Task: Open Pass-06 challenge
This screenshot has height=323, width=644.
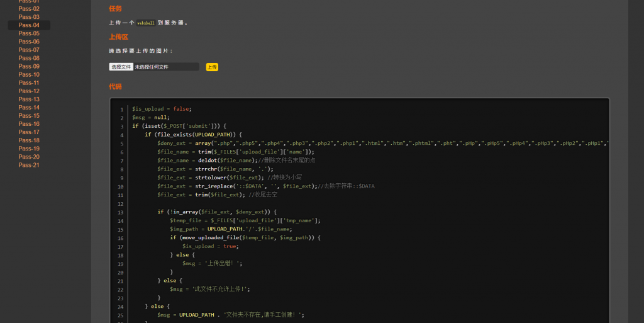Action: coord(29,42)
